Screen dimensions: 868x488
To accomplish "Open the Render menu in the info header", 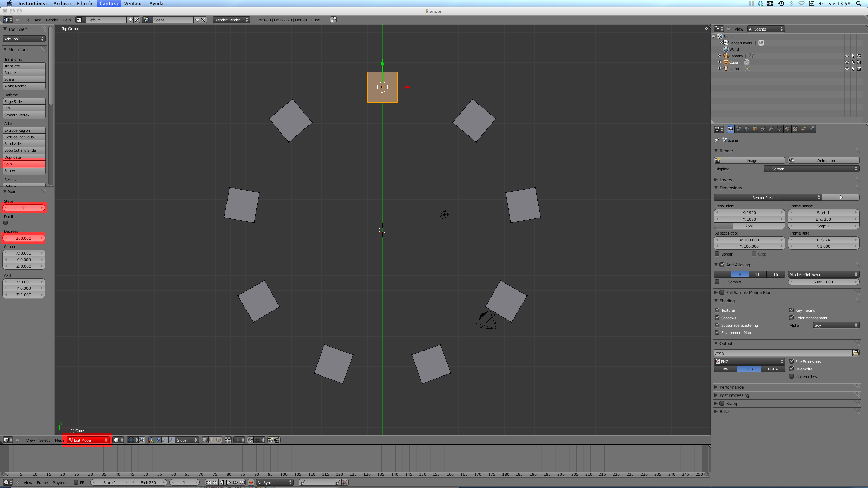I will pos(52,20).
